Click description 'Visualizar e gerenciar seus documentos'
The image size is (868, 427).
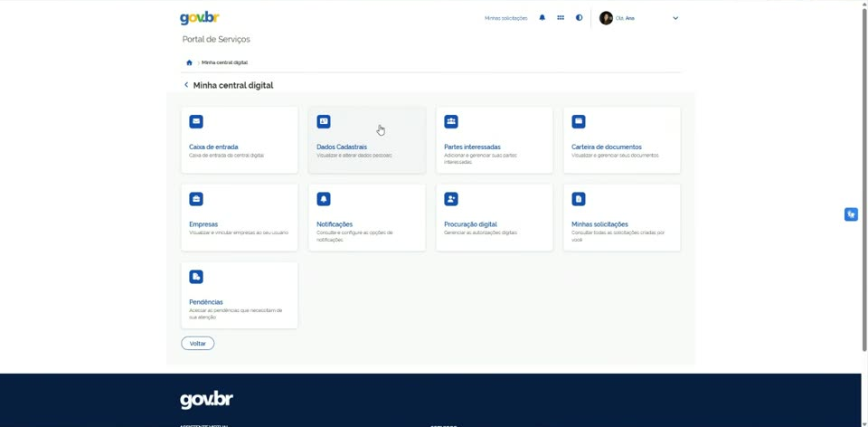[x=615, y=156]
